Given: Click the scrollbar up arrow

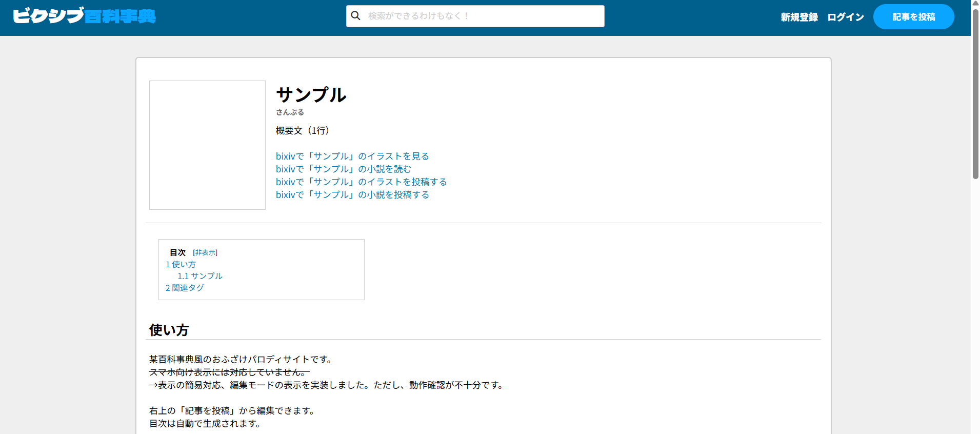Looking at the screenshot, I should 975,3.
